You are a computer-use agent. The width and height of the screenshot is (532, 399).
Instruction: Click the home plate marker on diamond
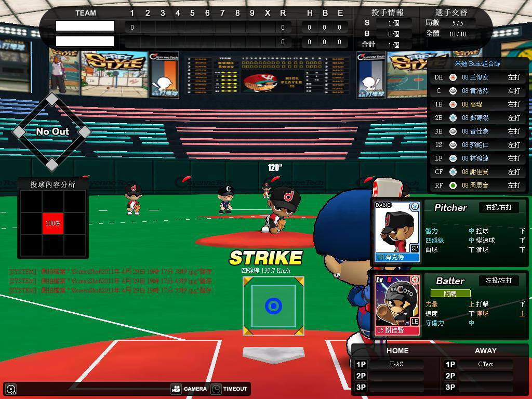click(51, 165)
